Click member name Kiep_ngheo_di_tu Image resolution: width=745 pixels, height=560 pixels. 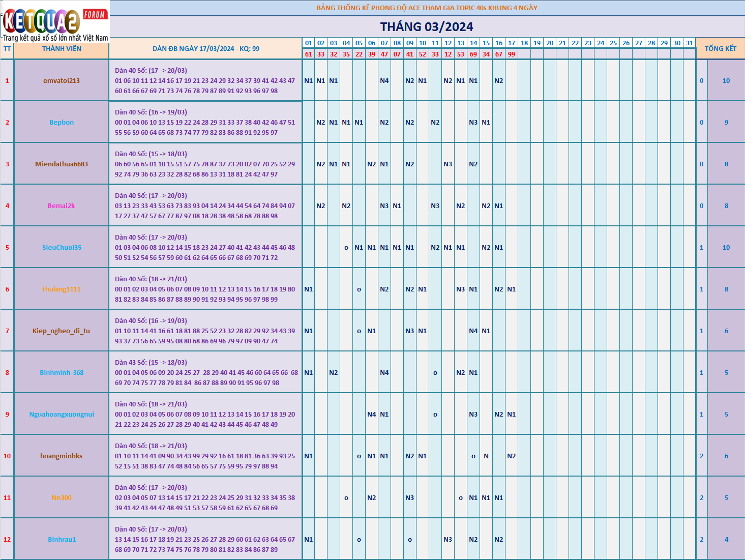pos(62,331)
